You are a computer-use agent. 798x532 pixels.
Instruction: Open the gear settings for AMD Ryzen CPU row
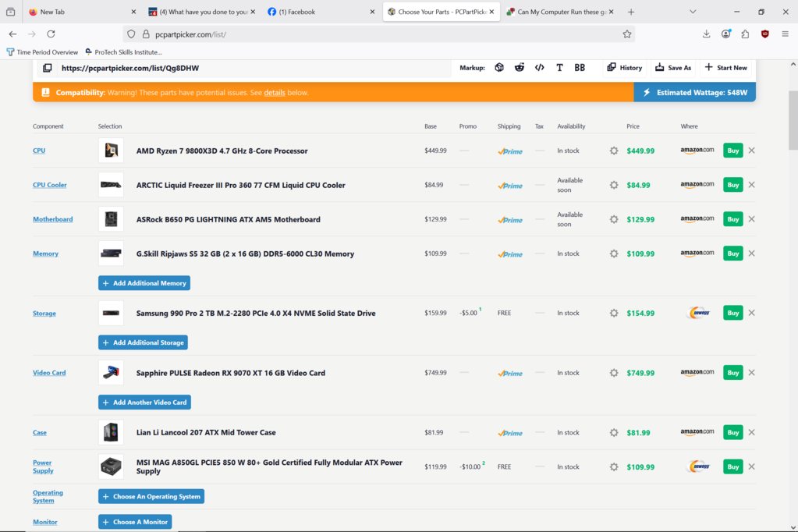point(614,151)
